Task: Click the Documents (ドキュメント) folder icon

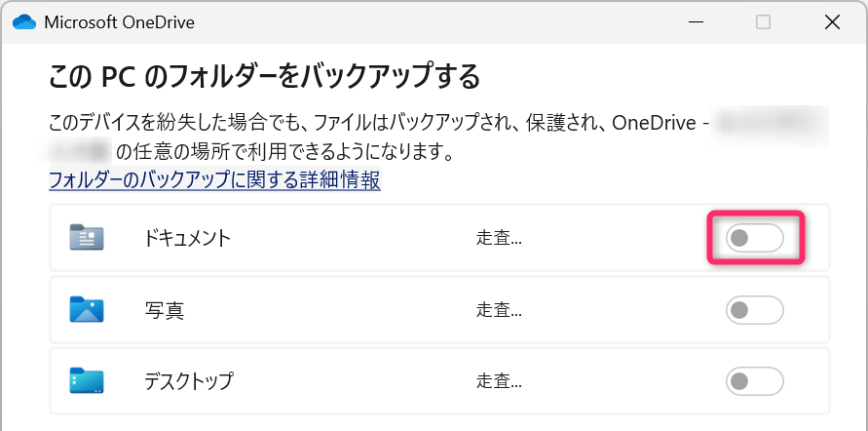Action: tap(87, 237)
